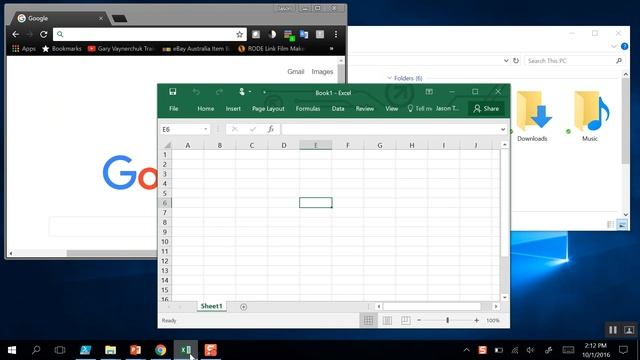Open the eBay Australia bookmark
This screenshot has height=360, width=640.
coord(196,49)
